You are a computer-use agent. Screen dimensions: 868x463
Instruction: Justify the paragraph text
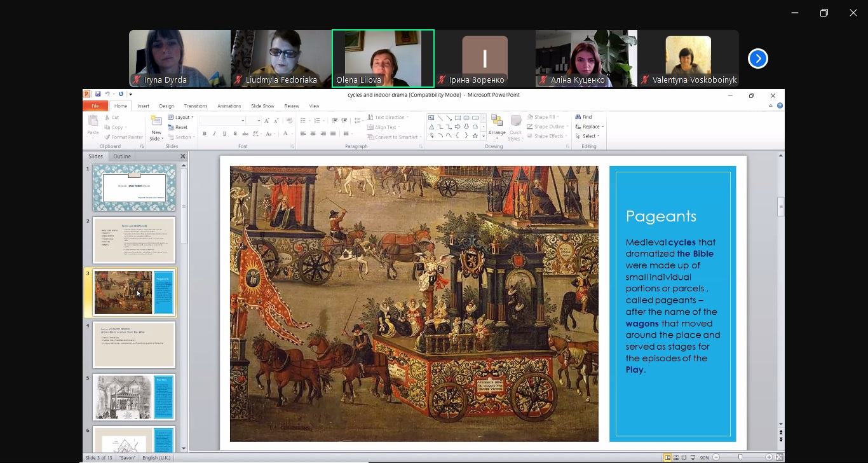click(x=334, y=134)
